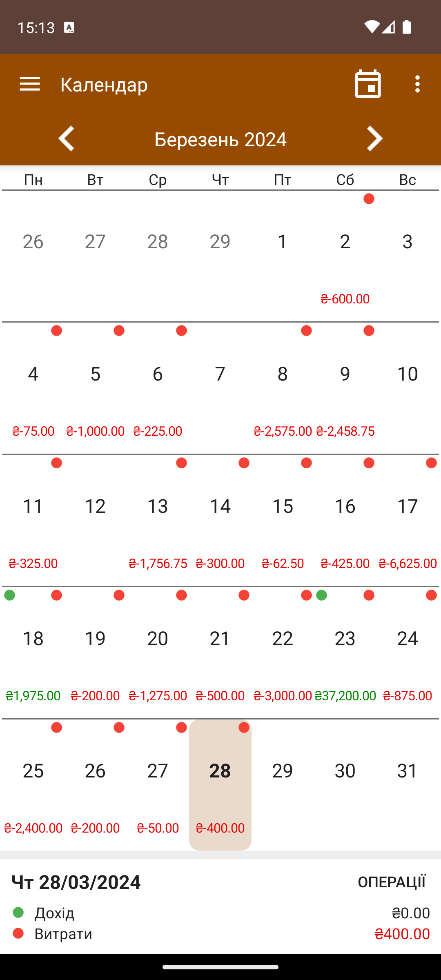Screen dimensions: 441x980
Task: Open the ОПЕРАЦІЇ operations list
Action: coord(392,882)
